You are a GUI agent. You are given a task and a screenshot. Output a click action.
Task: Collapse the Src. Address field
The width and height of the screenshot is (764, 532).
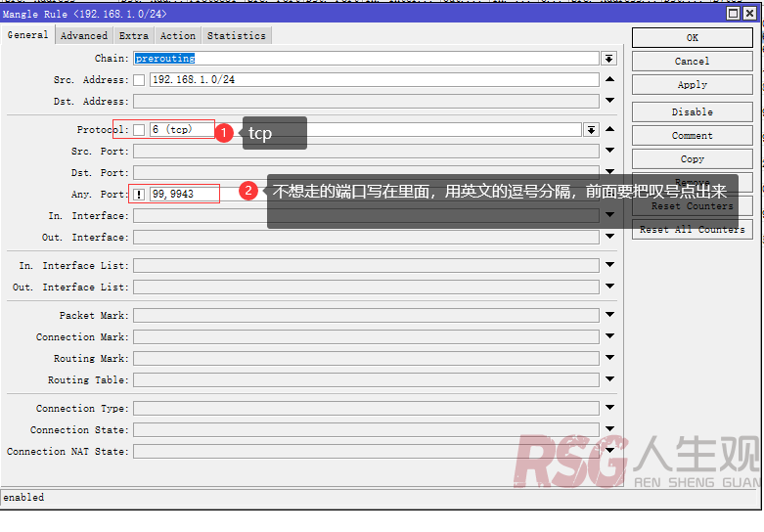click(x=609, y=79)
